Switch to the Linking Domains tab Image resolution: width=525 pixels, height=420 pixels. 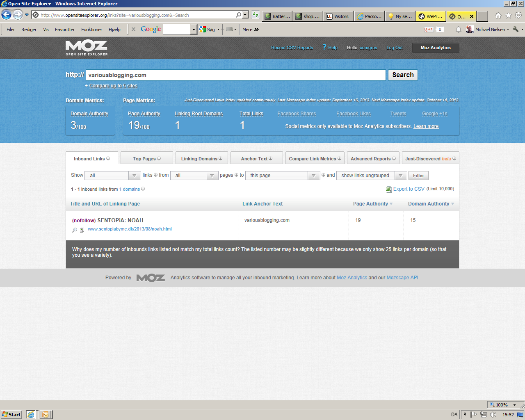201,159
